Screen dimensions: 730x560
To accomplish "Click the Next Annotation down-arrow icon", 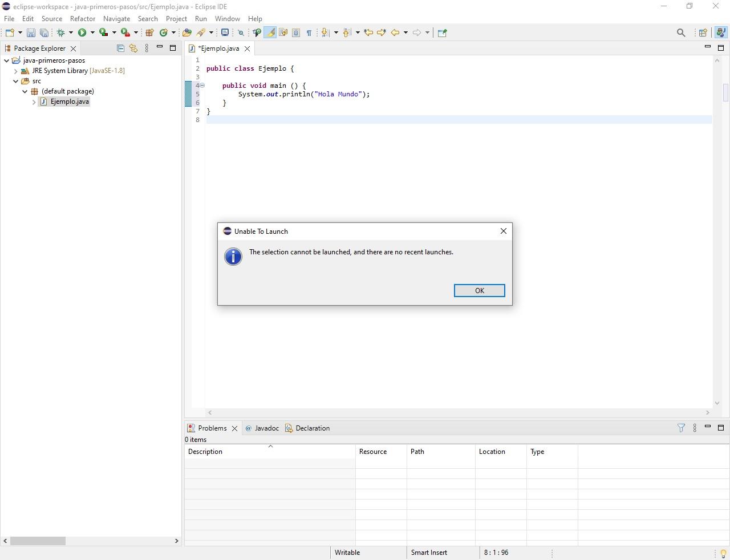I will [x=325, y=33].
